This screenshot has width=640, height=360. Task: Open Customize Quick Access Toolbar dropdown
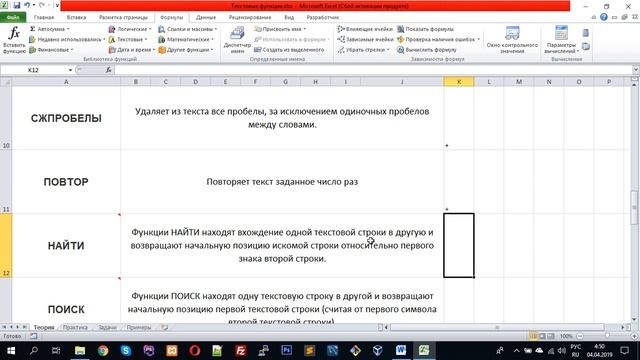click(57, 6)
